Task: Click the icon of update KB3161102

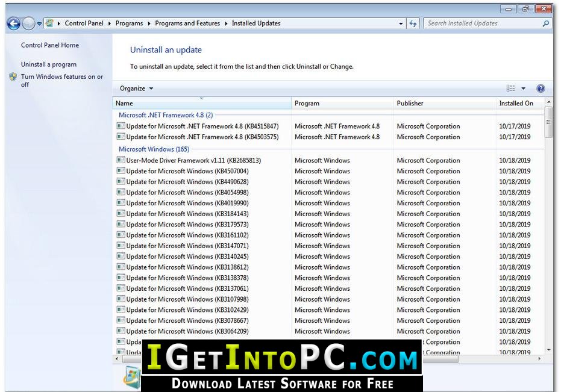Action: click(x=121, y=235)
